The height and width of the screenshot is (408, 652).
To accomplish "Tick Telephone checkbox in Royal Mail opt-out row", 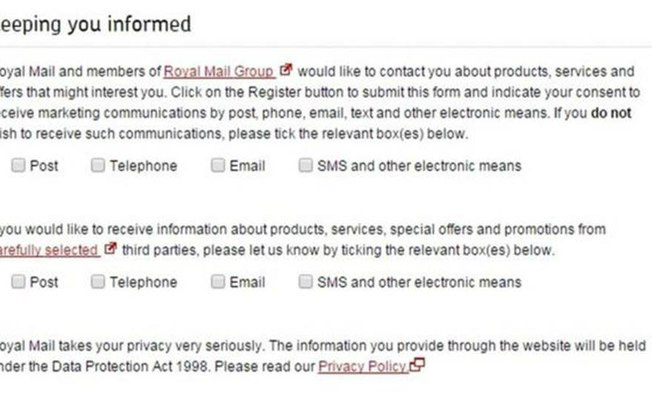I will click(x=98, y=166).
